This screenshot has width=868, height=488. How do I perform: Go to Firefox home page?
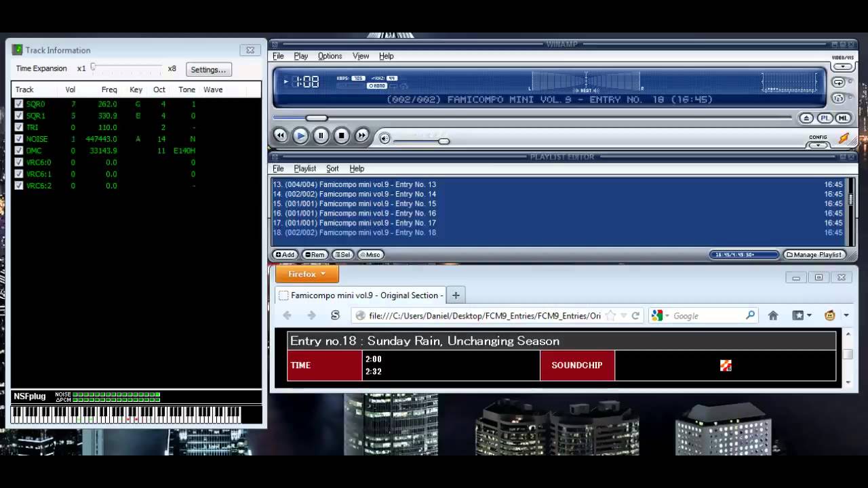coord(773,315)
